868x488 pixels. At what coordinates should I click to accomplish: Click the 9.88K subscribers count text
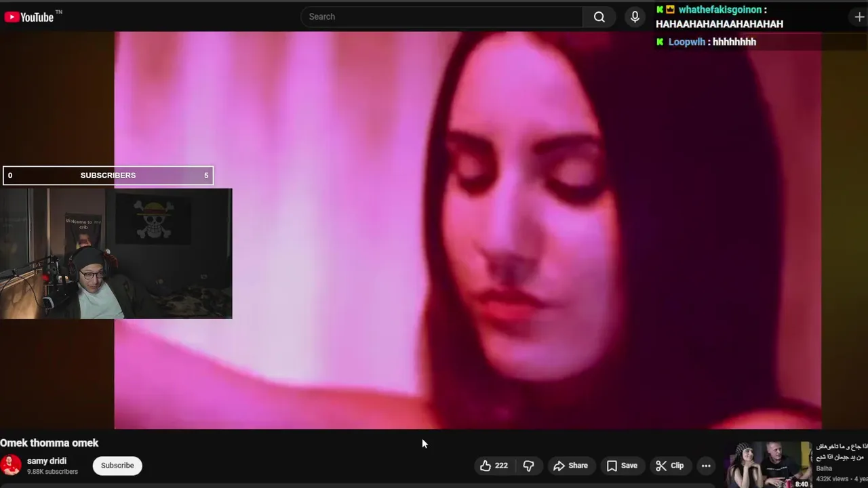coord(52,472)
